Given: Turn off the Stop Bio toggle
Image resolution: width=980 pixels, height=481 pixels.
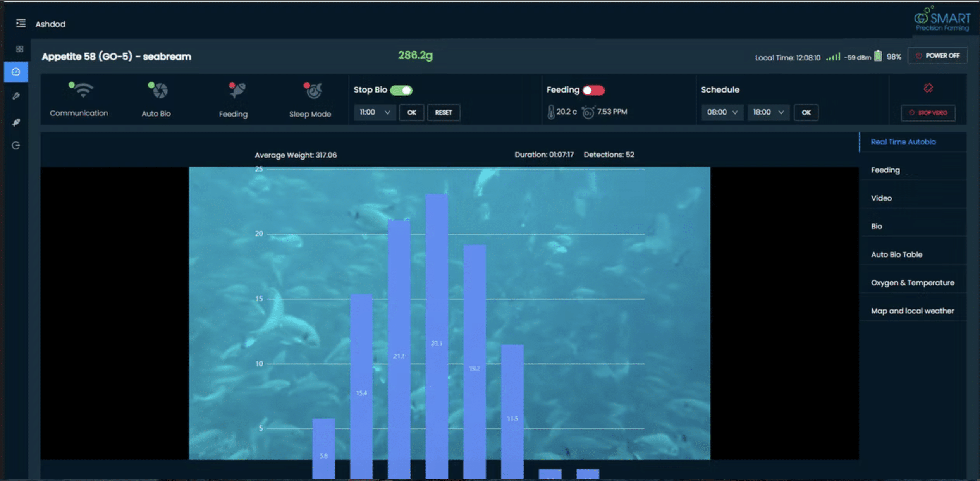Looking at the screenshot, I should (401, 91).
